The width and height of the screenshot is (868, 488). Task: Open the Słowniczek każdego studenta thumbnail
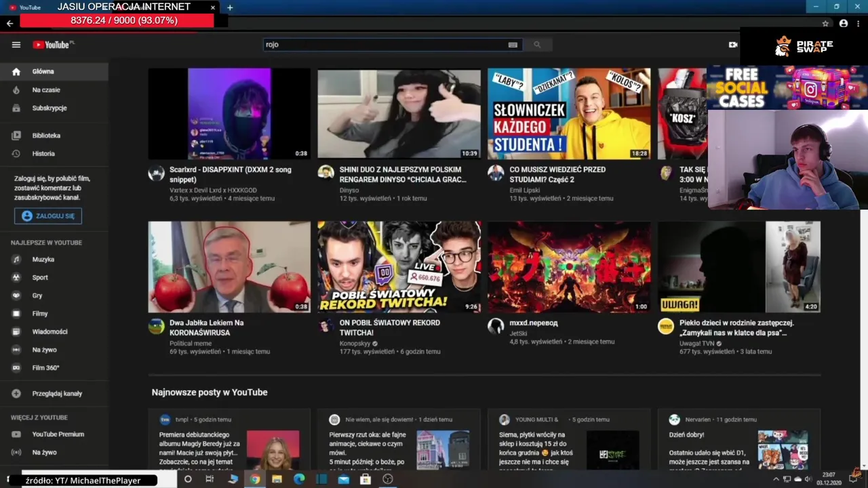[568, 114]
